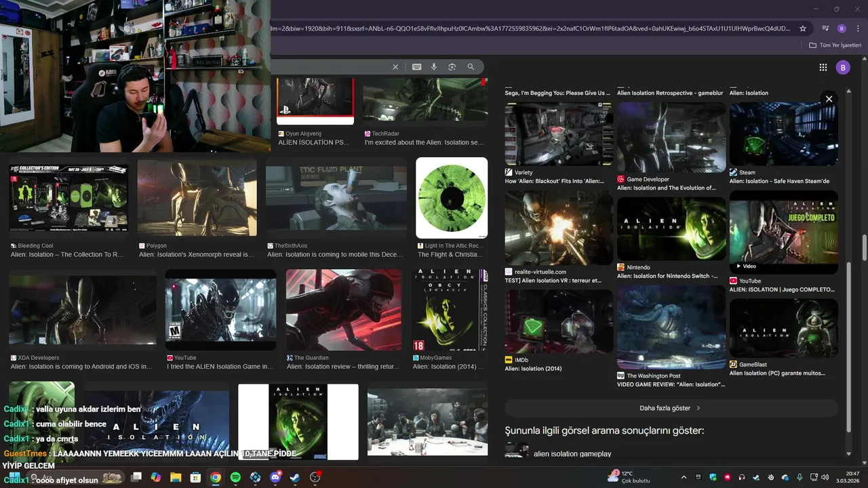Launch Copilot from the taskbar
This screenshot has height=488, width=868.
pos(156,477)
